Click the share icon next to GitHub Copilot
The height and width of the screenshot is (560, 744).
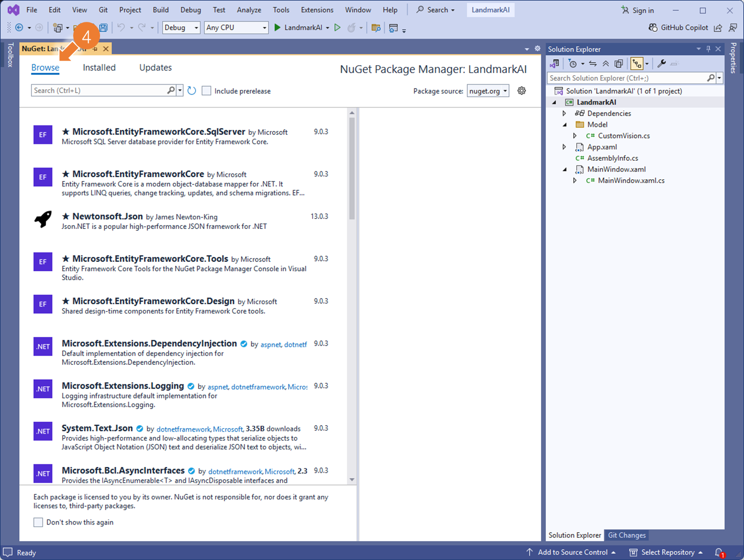[x=718, y=28]
